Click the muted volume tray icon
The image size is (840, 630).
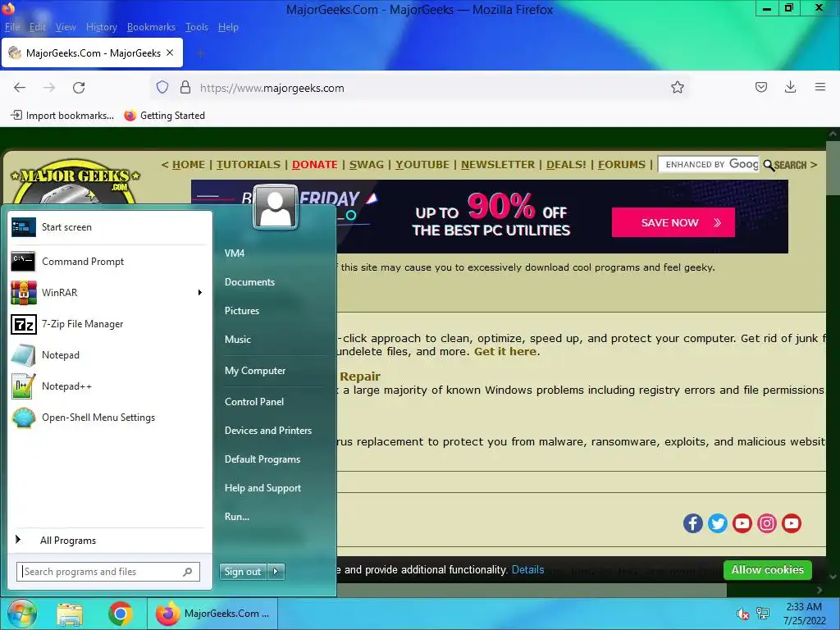tap(742, 614)
